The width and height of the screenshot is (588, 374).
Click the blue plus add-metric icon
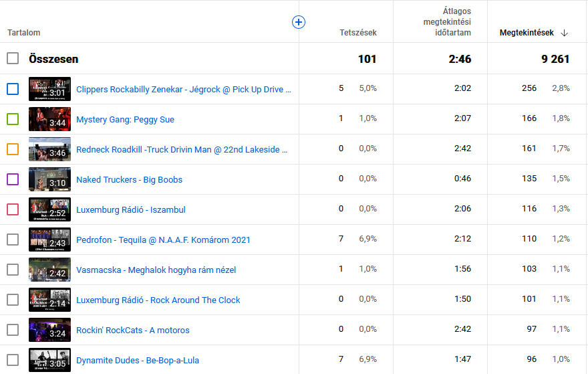pyautogui.click(x=299, y=22)
